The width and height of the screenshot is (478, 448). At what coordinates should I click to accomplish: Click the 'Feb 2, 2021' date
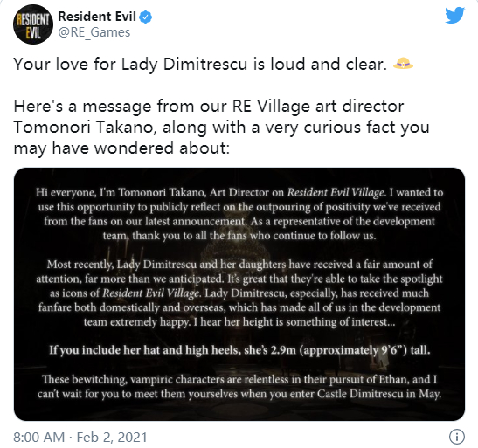click(112, 437)
